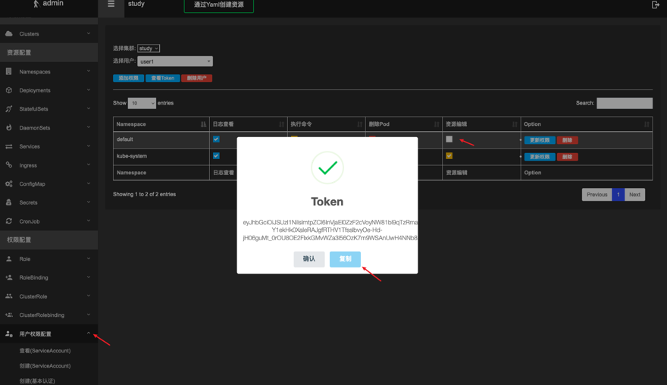Click the Search input field
This screenshot has width=667, height=385.
(x=624, y=103)
